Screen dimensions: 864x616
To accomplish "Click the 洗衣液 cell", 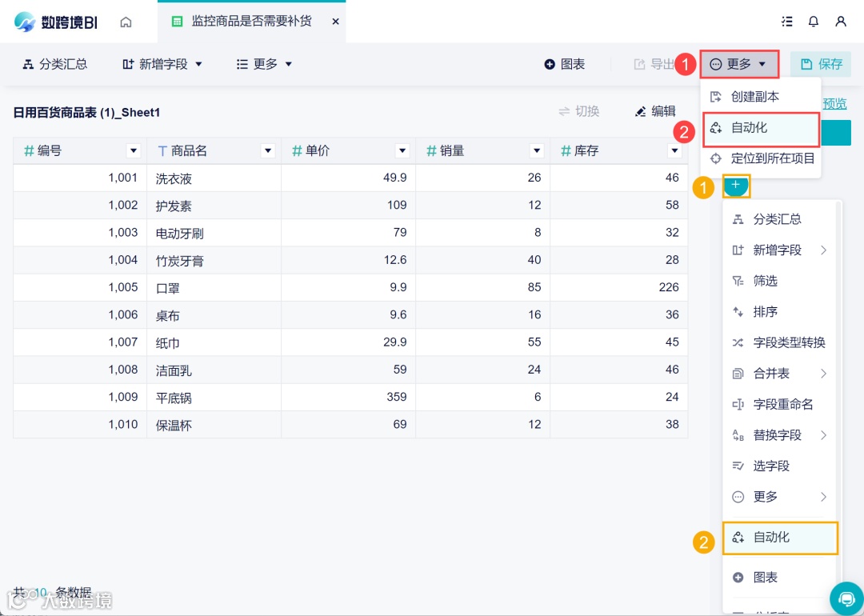I will point(214,178).
